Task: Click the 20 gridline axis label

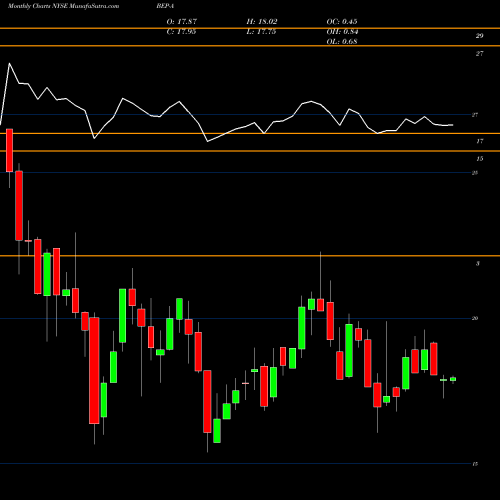Action: (475, 318)
